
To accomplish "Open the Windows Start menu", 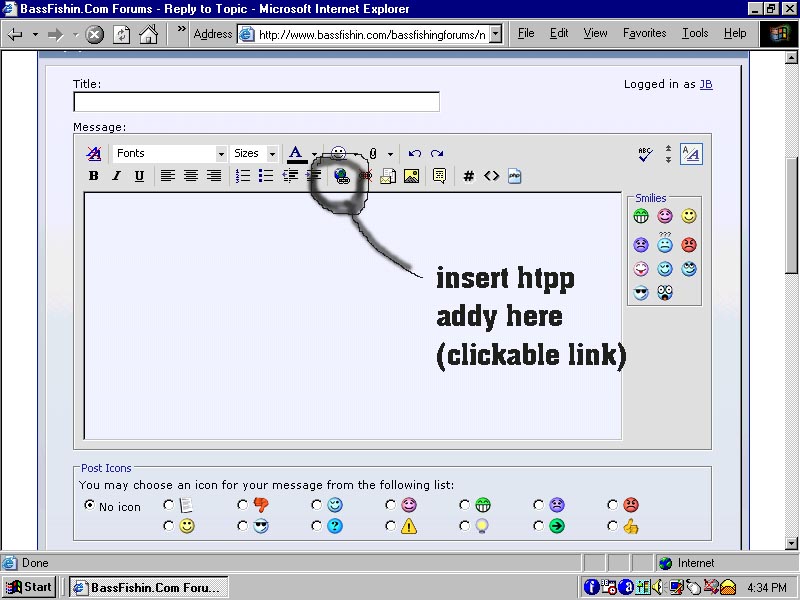I will pyautogui.click(x=29, y=587).
